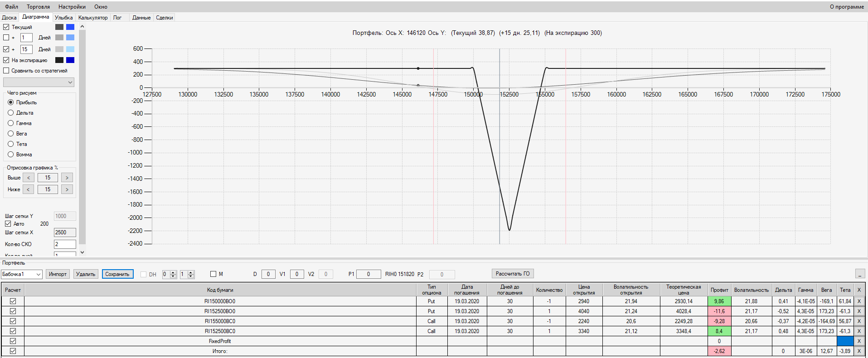The width and height of the screenshot is (868, 358).
Task: Click the gray +1 Дней color swatch
Action: coord(59,38)
